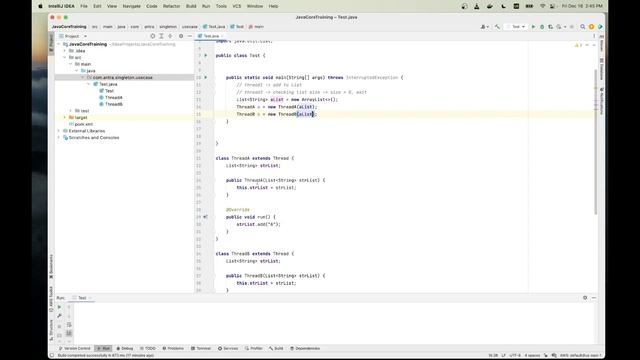Click run gutter icon beside main method

tap(206, 77)
